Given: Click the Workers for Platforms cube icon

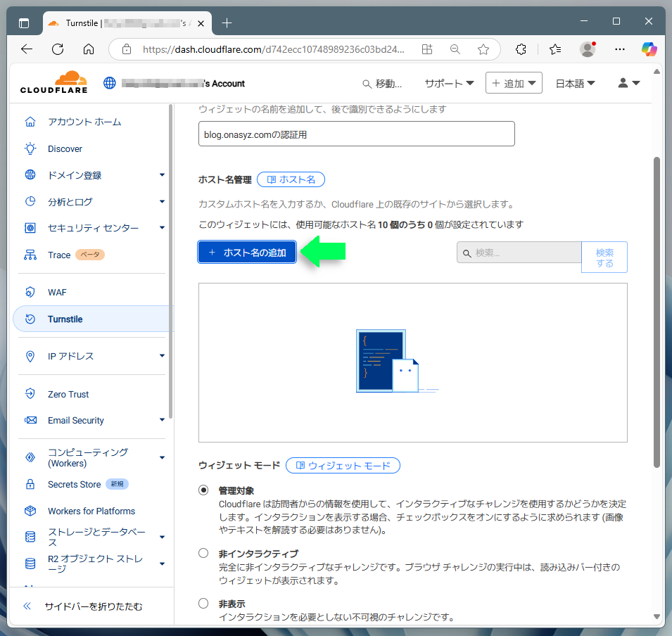Looking at the screenshot, I should [x=30, y=511].
